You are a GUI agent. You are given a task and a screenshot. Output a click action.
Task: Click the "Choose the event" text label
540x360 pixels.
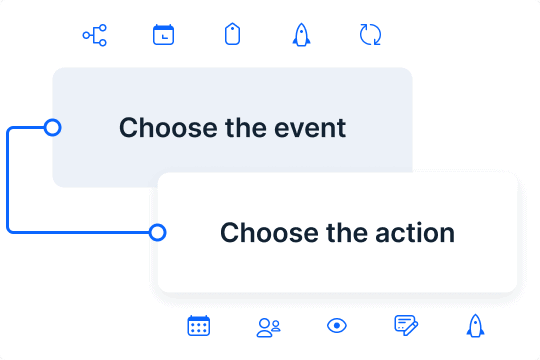(x=232, y=128)
